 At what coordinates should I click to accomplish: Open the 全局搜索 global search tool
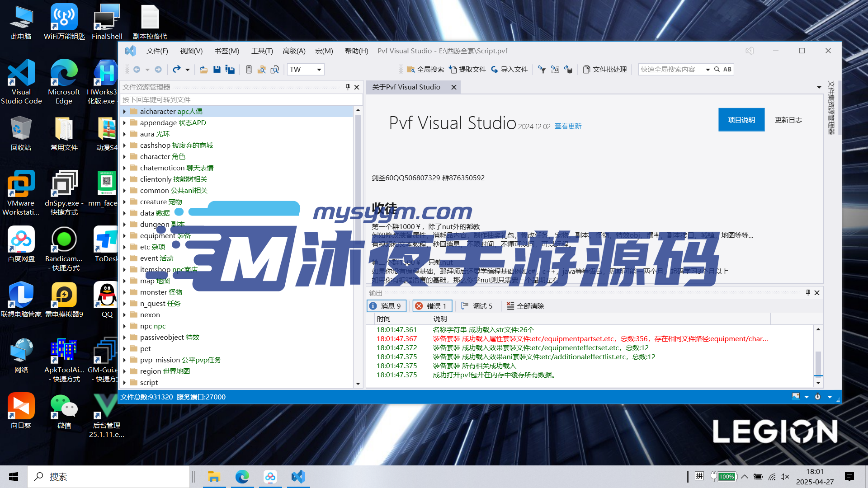click(x=425, y=69)
